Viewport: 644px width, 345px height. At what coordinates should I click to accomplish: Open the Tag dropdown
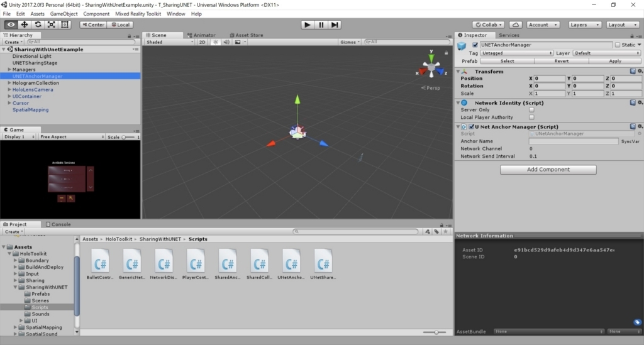coord(517,53)
